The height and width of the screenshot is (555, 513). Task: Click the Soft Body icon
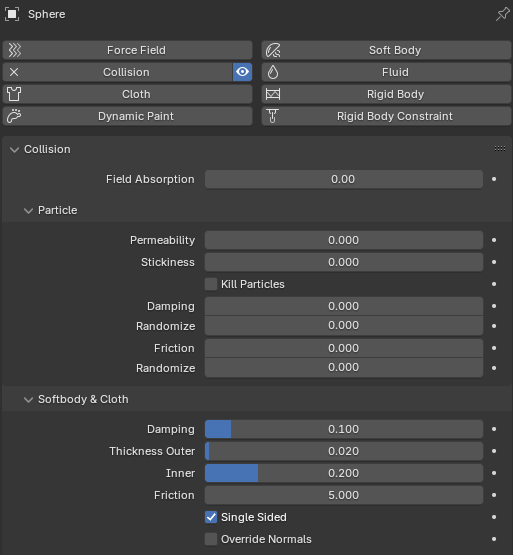pyautogui.click(x=273, y=50)
